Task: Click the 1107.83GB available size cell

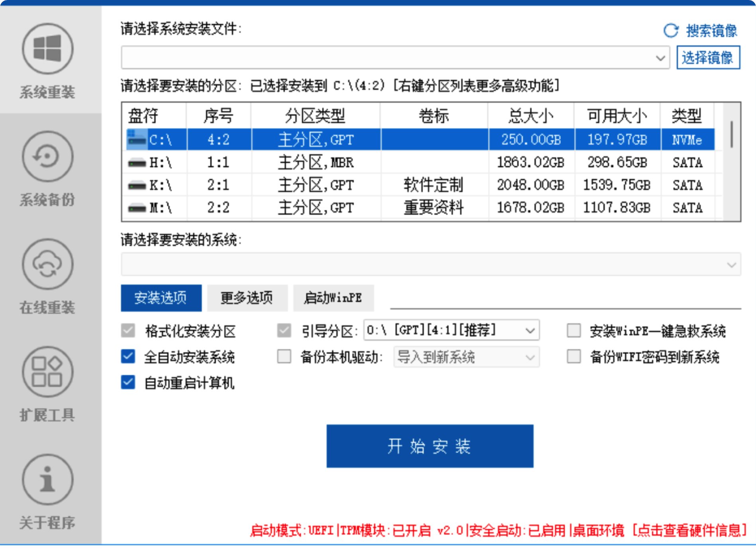Action: click(617, 208)
